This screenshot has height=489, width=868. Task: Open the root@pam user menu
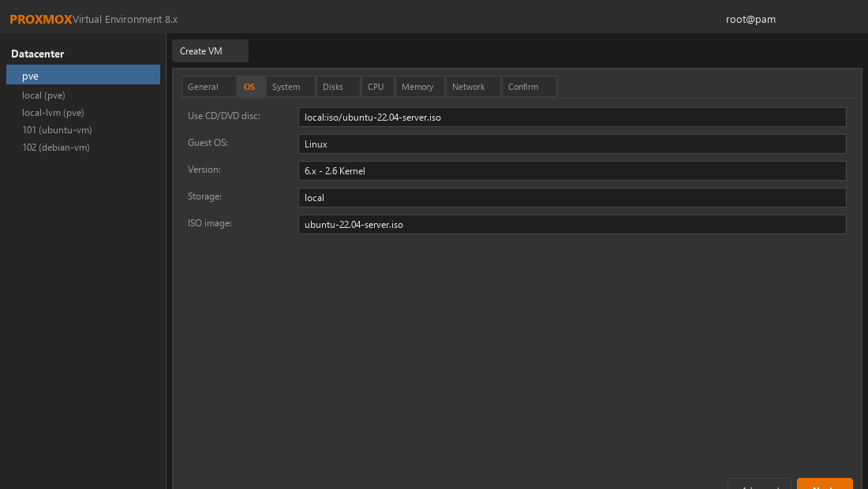[750, 20]
